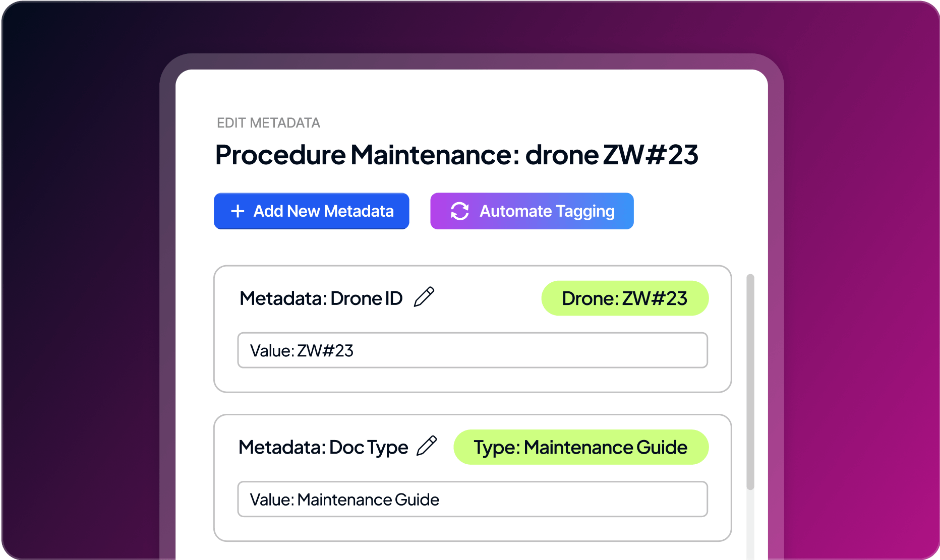The width and height of the screenshot is (940, 560).
Task: Click the hash symbol in the Drone: ZW#23 tag
Action: pos(657,298)
